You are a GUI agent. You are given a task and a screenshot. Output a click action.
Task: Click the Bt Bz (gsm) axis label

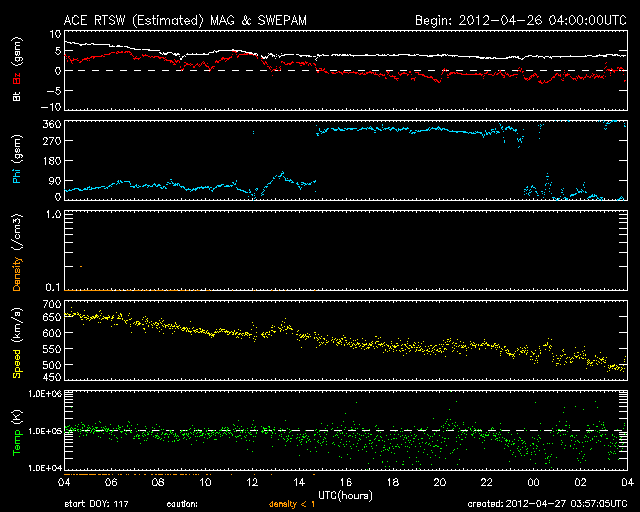(x=17, y=69)
